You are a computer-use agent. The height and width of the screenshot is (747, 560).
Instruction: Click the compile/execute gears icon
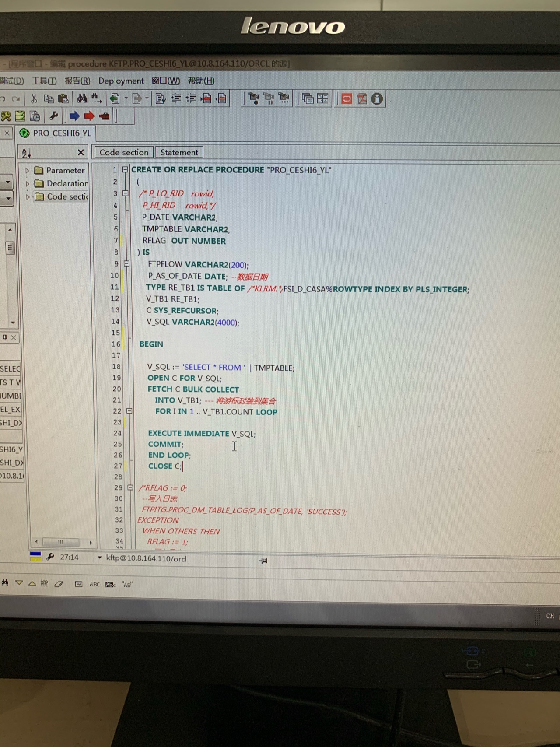click(6, 116)
